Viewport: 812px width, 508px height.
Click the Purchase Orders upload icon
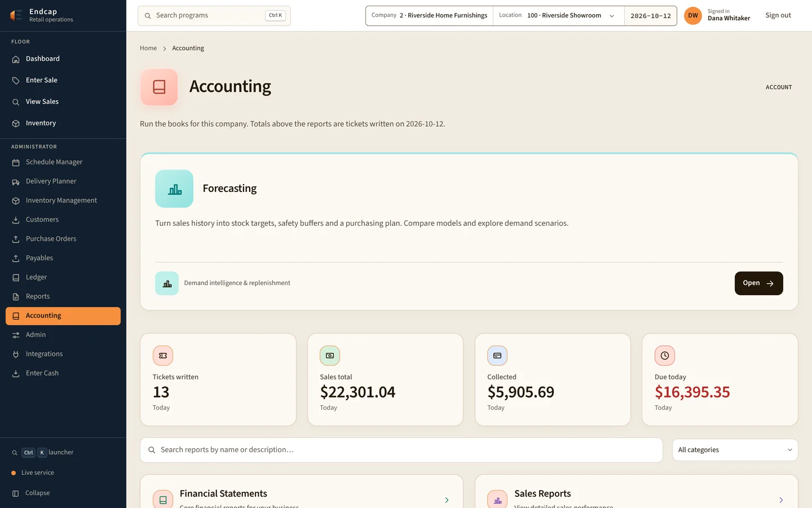click(x=16, y=239)
